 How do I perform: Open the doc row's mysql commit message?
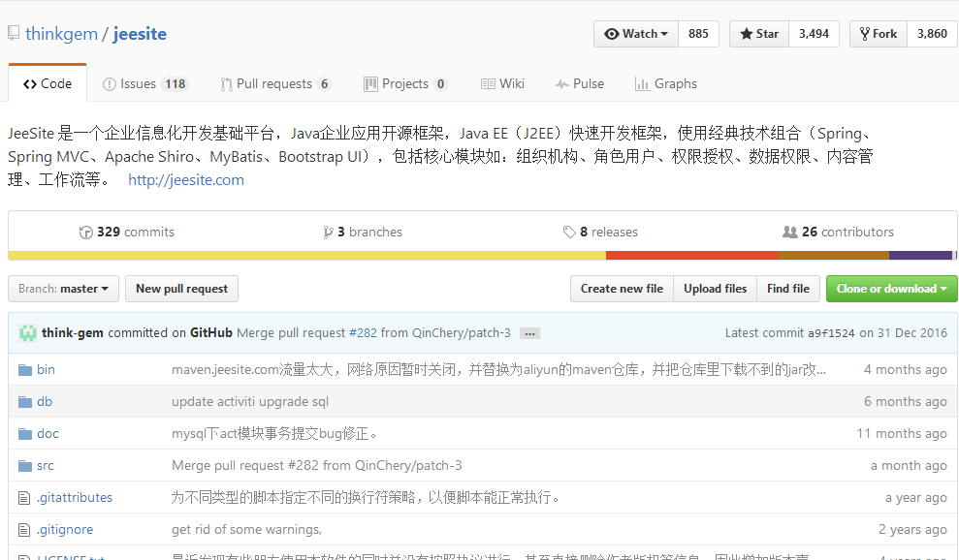pos(274,433)
